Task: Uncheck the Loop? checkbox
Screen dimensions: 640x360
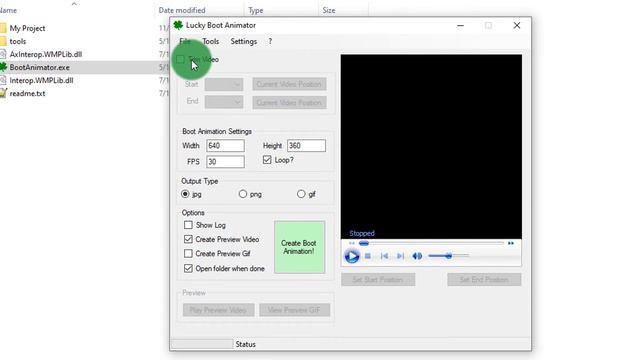Action: pyautogui.click(x=267, y=160)
